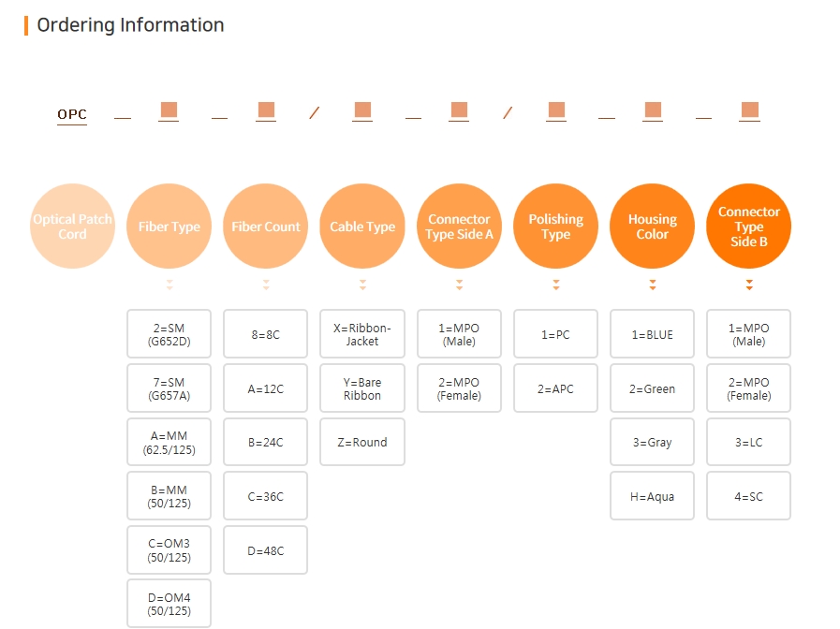The image size is (840, 629).
Task: Click the first orange square after OPC
Action: coord(169,110)
